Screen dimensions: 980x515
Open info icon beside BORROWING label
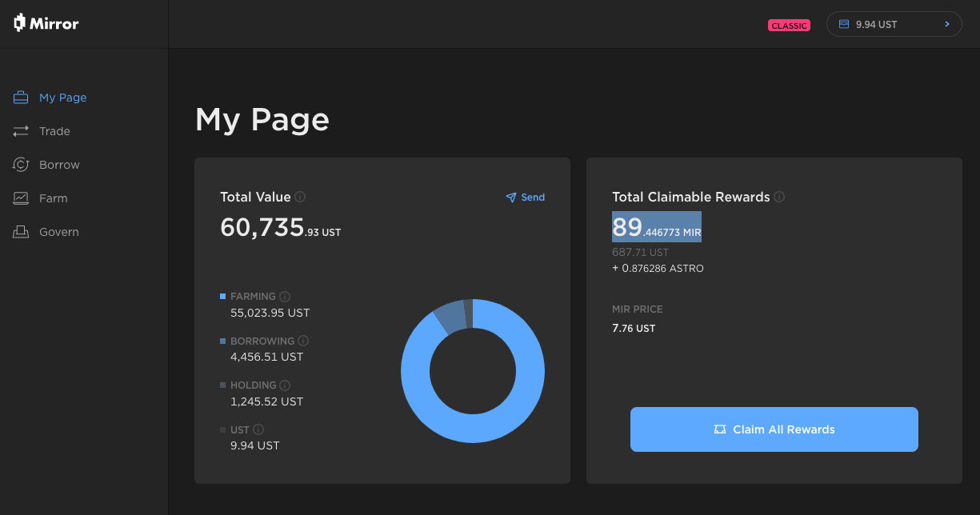tap(303, 341)
